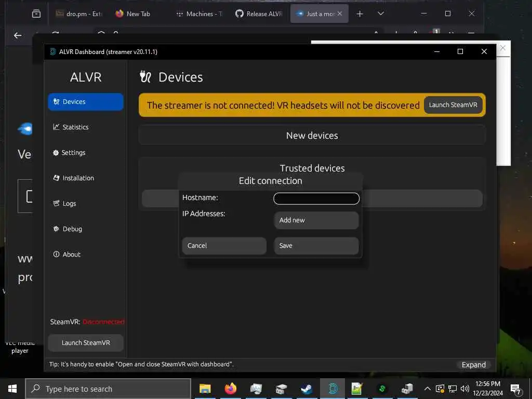Switch to Release ALVR GitHub tab
Image resolution: width=532 pixels, height=399 pixels.
pyautogui.click(x=260, y=14)
